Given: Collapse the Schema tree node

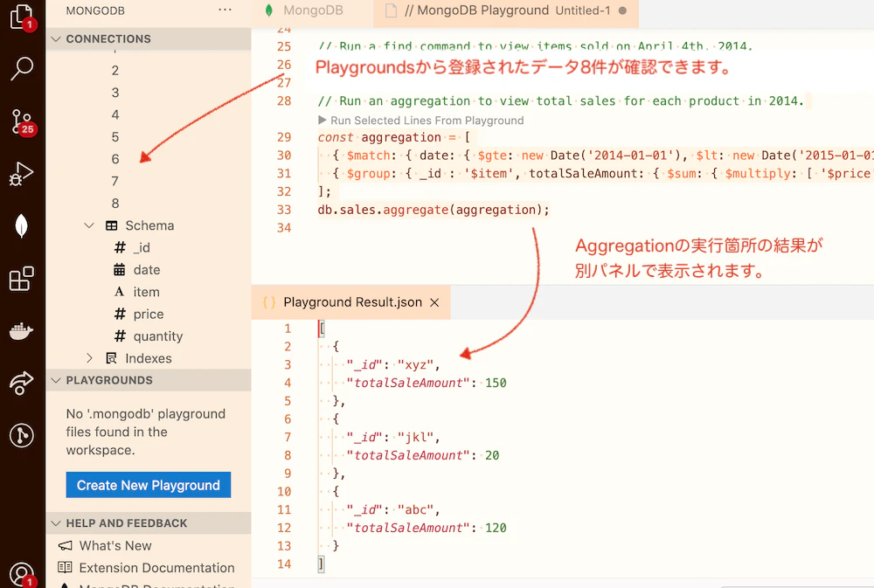Looking at the screenshot, I should coord(89,225).
